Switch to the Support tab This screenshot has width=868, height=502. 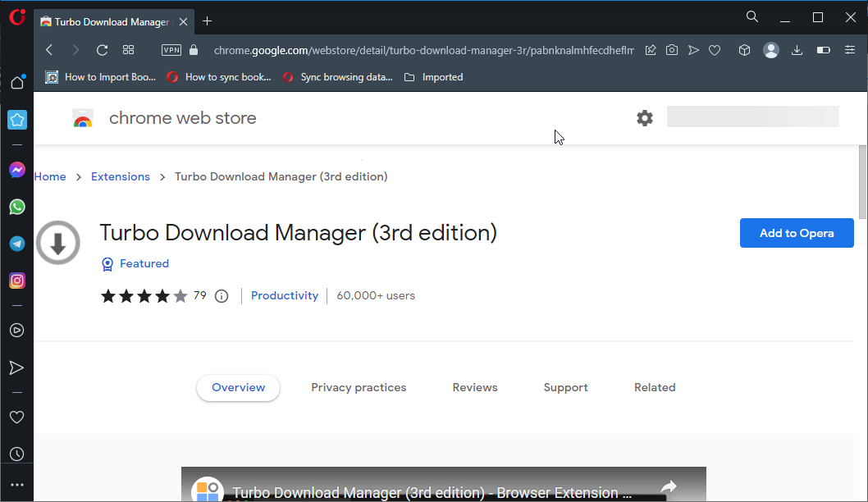(x=566, y=387)
